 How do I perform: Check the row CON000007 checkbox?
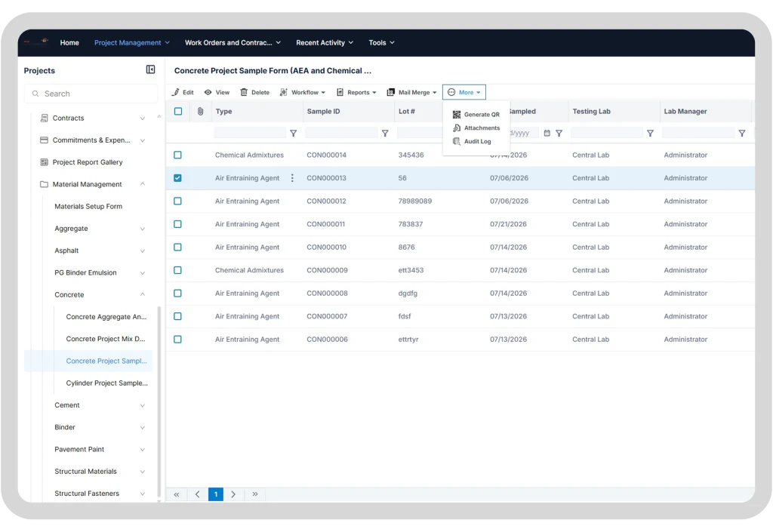pos(177,316)
